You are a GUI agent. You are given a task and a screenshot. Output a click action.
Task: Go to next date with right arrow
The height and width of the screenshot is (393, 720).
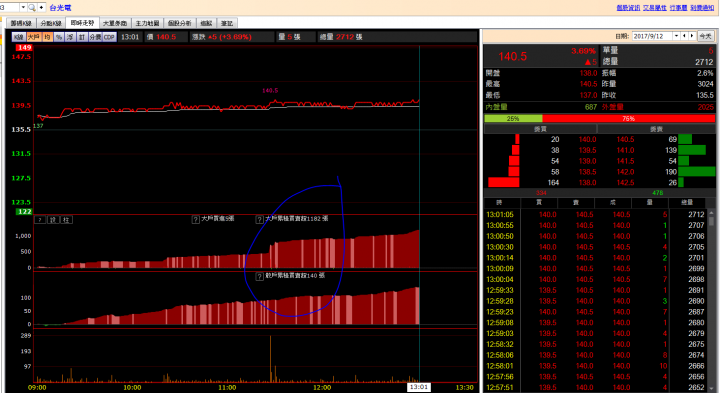point(692,36)
